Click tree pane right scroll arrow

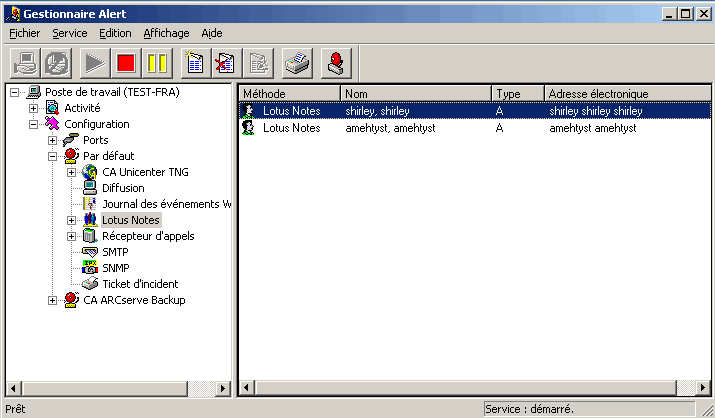(223, 388)
